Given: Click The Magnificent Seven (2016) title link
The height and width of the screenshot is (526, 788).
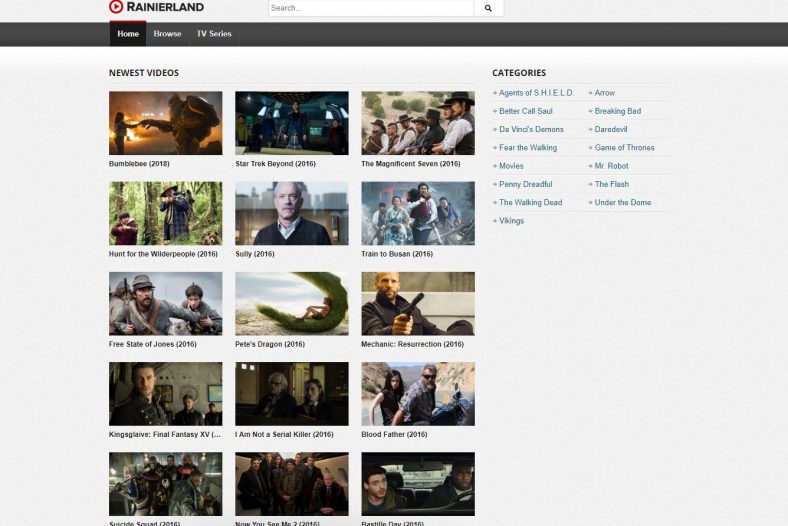Looking at the screenshot, I should 411,164.
